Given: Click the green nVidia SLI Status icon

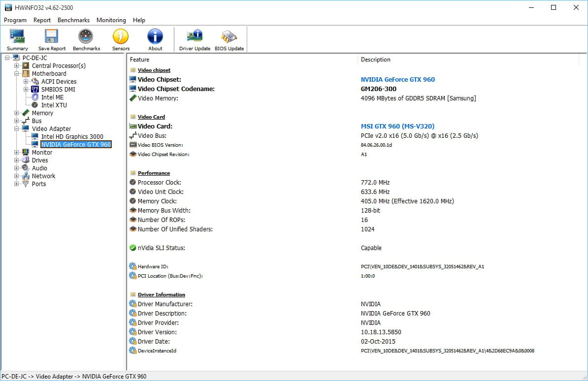Looking at the screenshot, I should (133, 248).
